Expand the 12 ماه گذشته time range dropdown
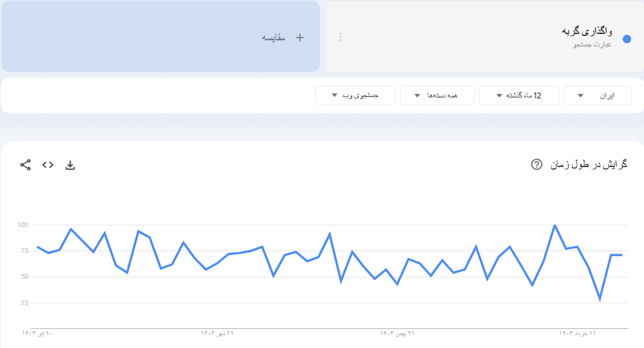644x348 pixels. pyautogui.click(x=519, y=95)
